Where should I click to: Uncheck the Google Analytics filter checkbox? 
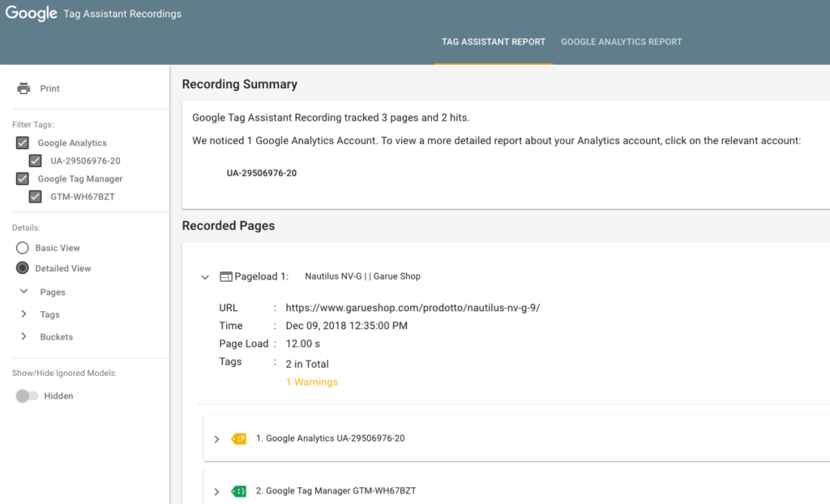click(x=22, y=143)
